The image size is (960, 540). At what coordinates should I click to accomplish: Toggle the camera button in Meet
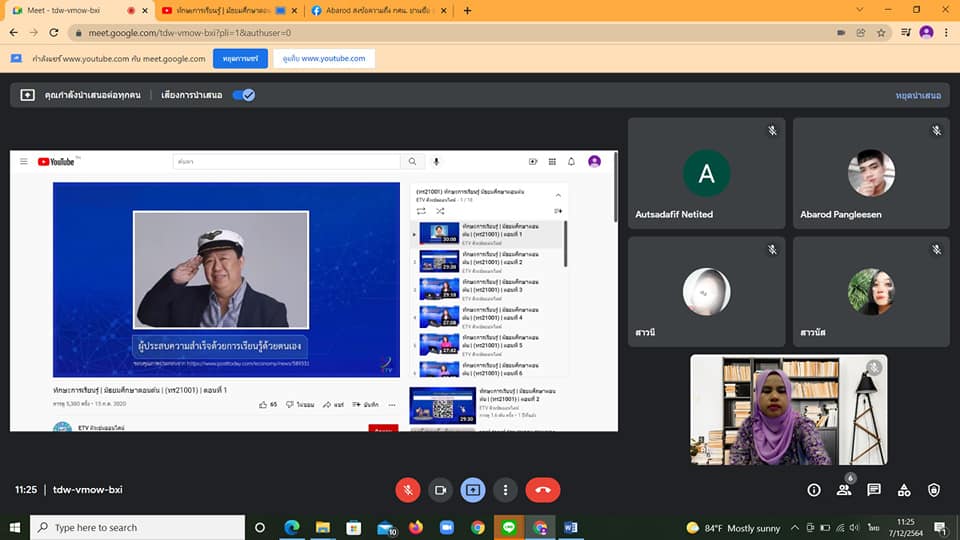439,490
